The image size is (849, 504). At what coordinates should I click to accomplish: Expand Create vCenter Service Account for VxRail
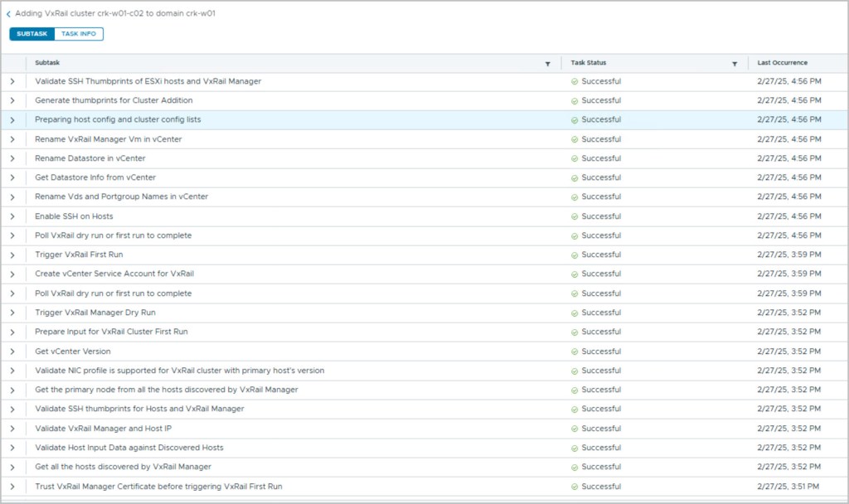click(12, 274)
